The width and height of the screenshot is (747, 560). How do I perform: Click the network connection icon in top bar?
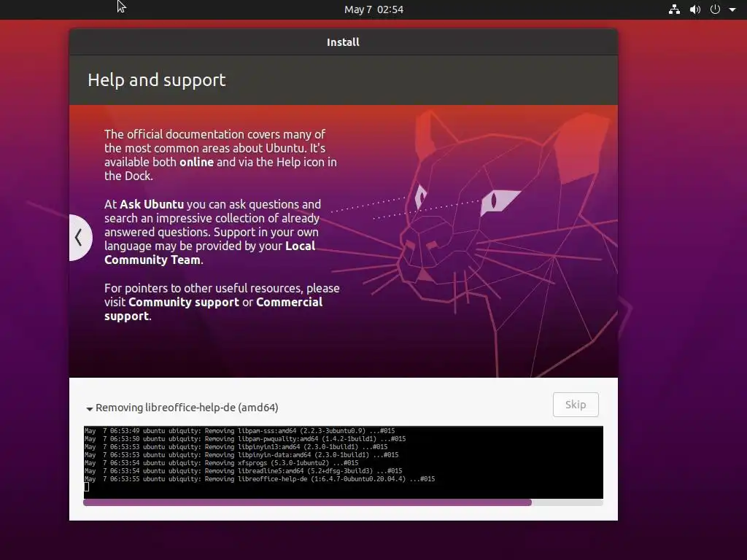pyautogui.click(x=674, y=9)
